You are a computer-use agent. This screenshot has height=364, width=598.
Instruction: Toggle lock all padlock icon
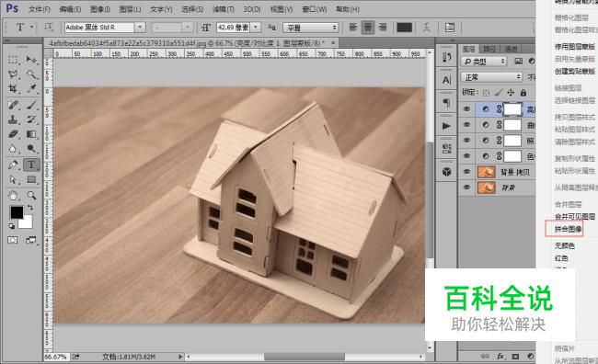523,92
